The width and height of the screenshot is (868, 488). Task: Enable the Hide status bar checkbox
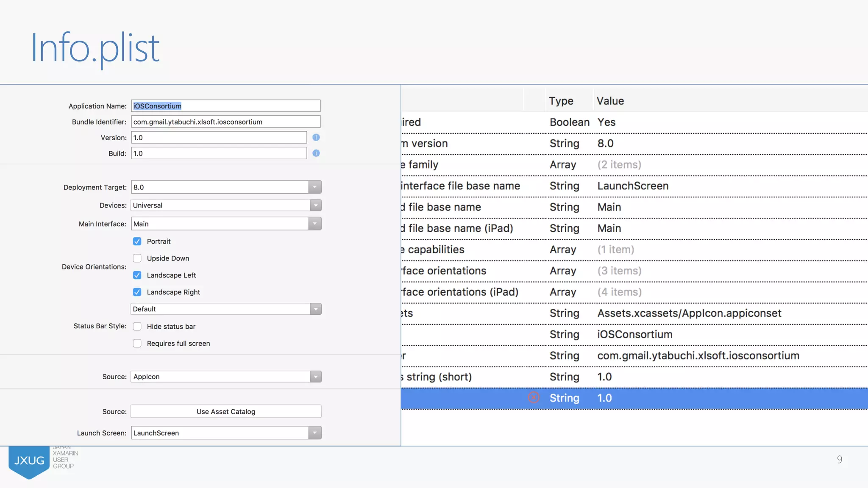137,327
